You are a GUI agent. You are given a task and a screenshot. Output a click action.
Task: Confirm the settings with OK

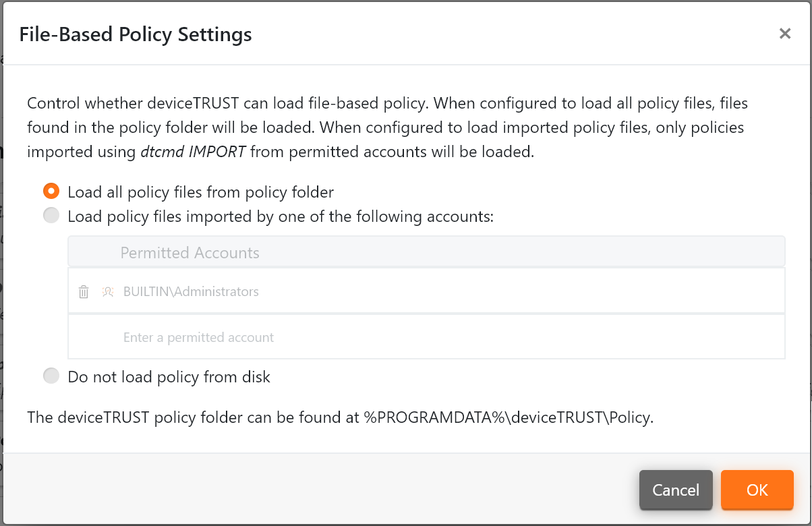coord(757,490)
